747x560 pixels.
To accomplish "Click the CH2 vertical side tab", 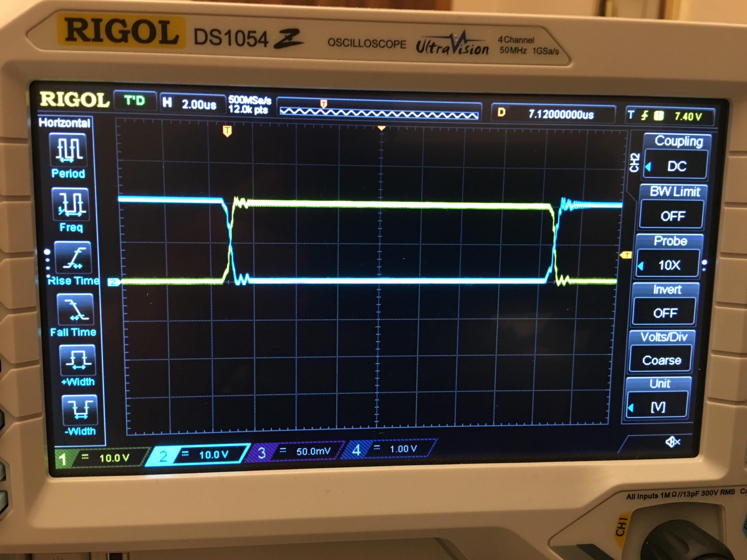I will [635, 162].
